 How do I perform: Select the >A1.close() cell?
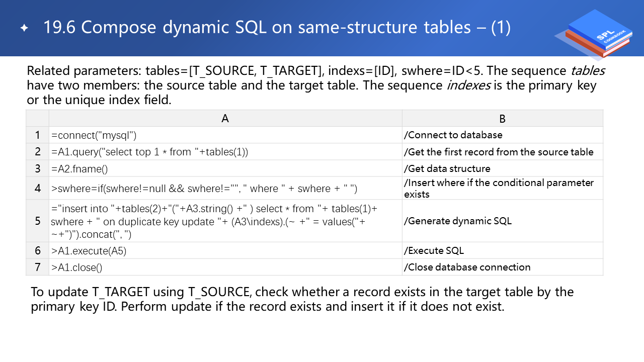77,267
